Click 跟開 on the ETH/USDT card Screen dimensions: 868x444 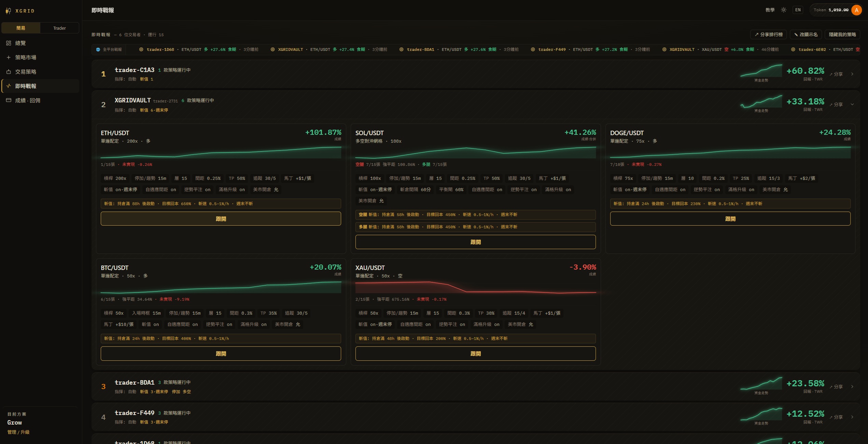click(x=221, y=219)
